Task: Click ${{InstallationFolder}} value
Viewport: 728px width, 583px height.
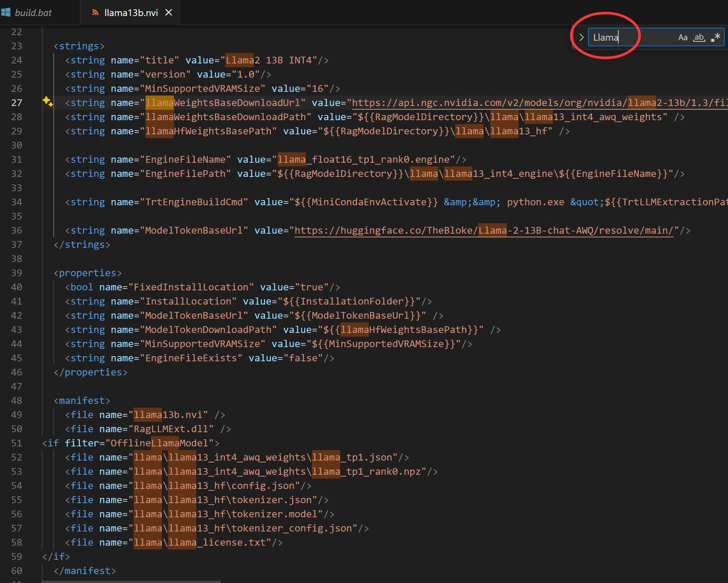Action: coord(349,301)
